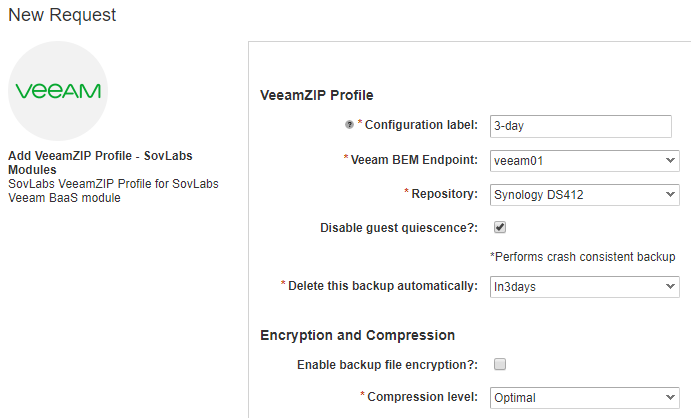The width and height of the screenshot is (691, 418).
Task: Click the SovLabs Veeam BaaS description text
Action: (113, 191)
